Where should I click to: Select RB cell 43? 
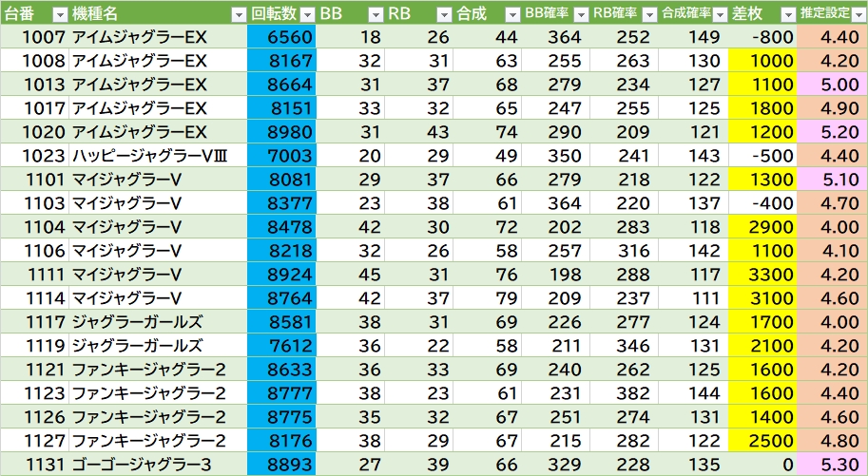[418, 132]
